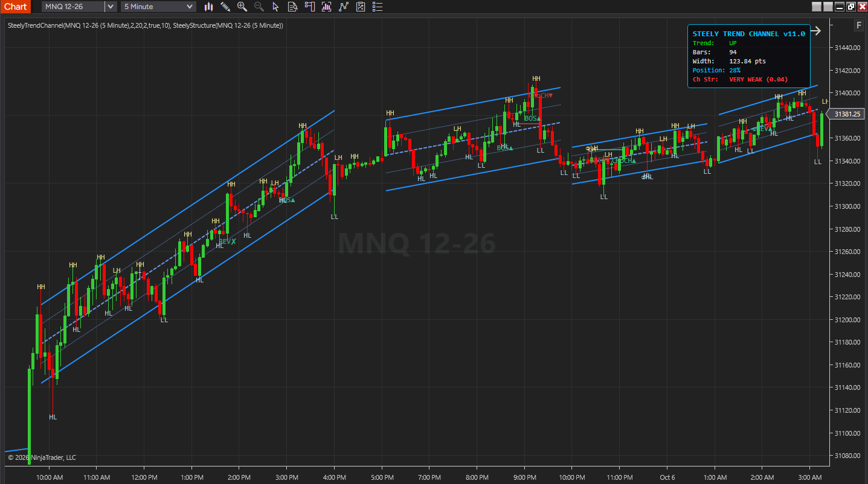Click the return-to-current-bar arrow icon
This screenshot has height=484, width=868.
click(x=816, y=31)
